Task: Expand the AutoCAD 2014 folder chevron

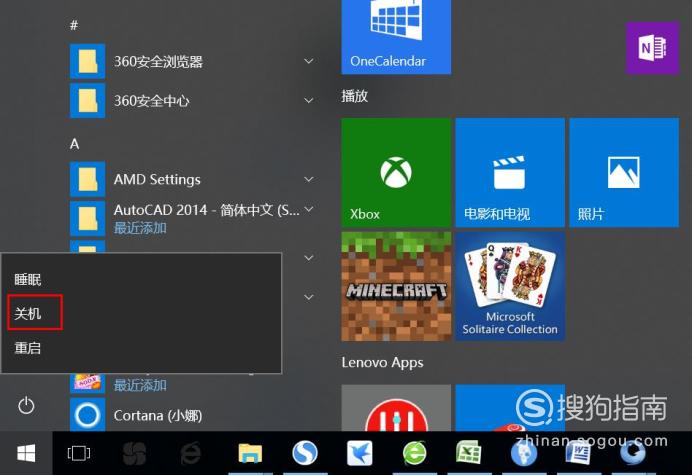Action: (309, 209)
